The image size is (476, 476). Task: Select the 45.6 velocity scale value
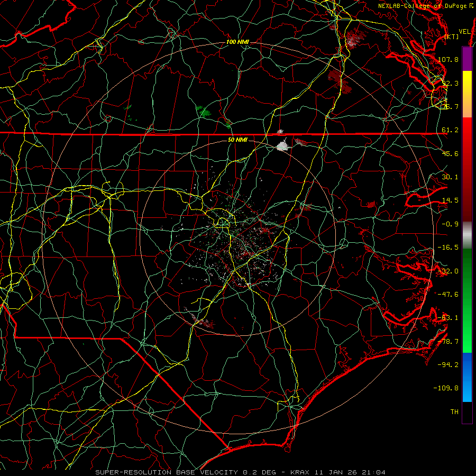[x=450, y=153]
